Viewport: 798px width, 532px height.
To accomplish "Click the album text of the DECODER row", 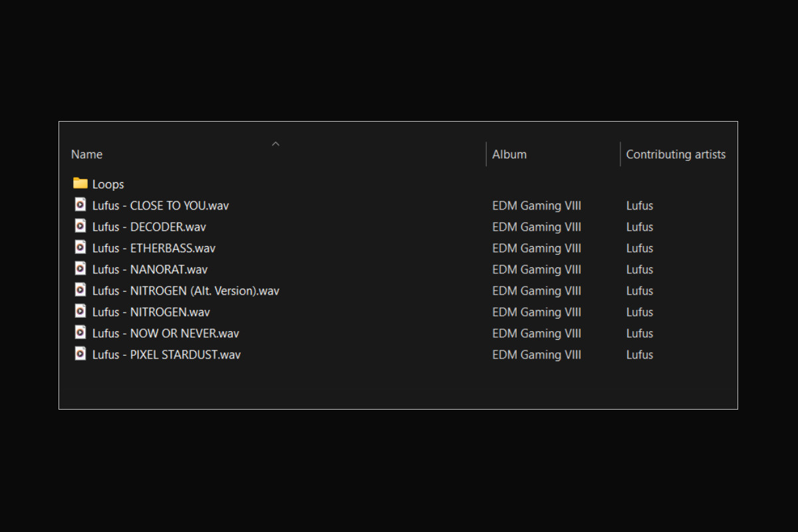I will tap(536, 227).
